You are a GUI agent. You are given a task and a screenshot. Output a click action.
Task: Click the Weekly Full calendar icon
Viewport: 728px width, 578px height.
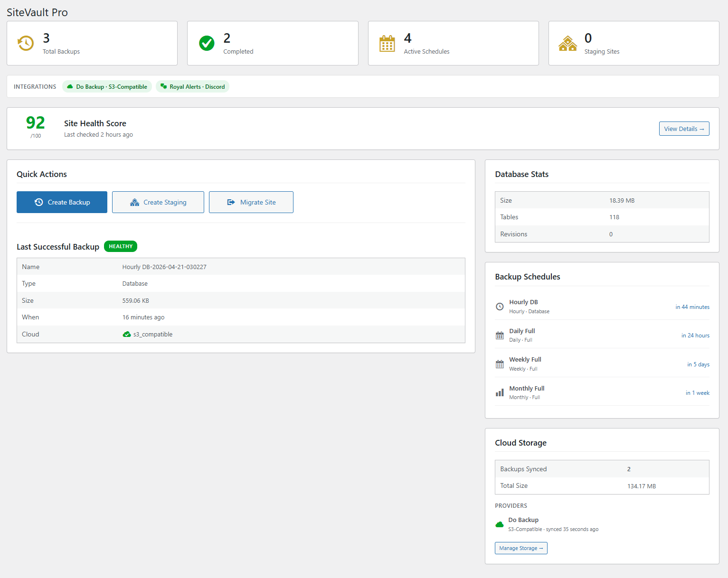pyautogui.click(x=500, y=364)
